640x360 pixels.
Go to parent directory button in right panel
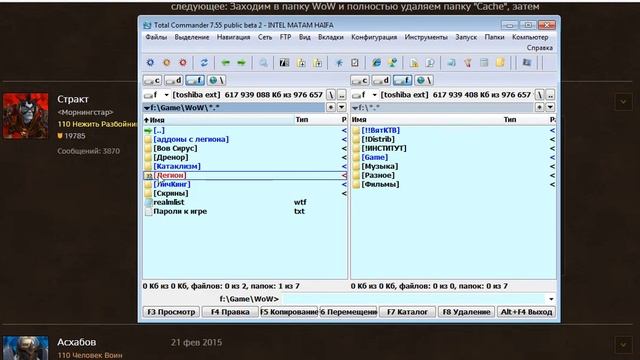click(x=550, y=95)
